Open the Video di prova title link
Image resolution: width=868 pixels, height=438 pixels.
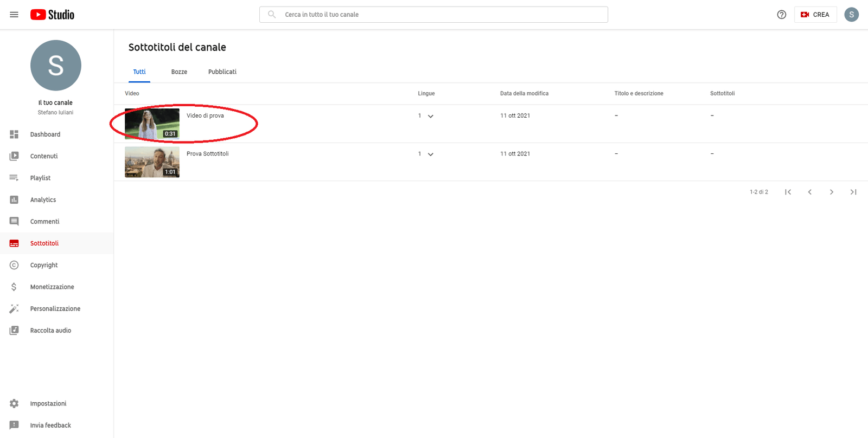tap(205, 116)
